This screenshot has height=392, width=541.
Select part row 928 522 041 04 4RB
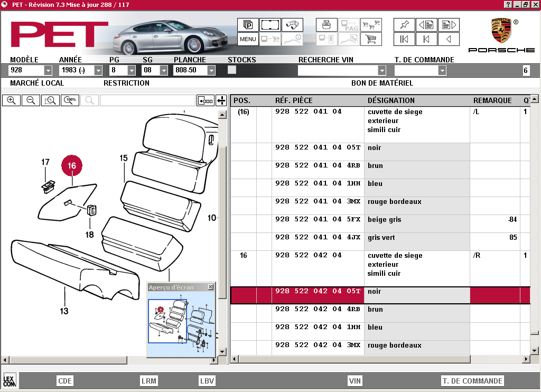[x=380, y=170]
